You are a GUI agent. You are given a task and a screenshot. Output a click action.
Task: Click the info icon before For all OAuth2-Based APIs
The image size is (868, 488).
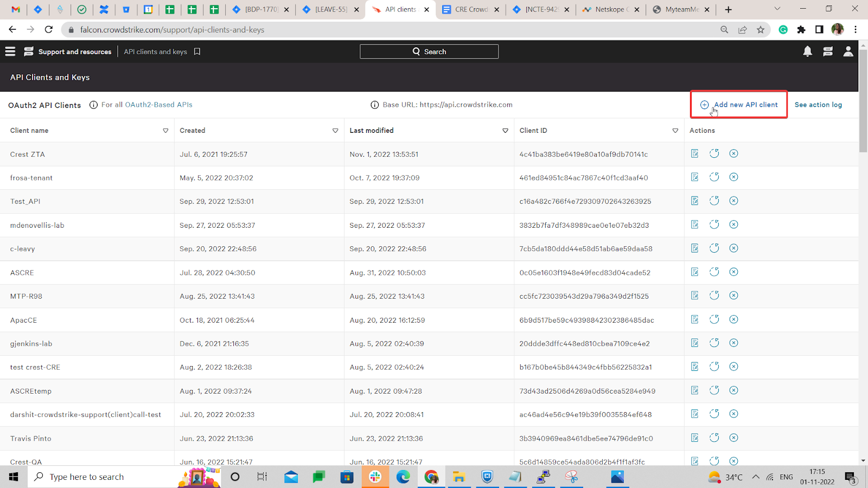tap(93, 105)
